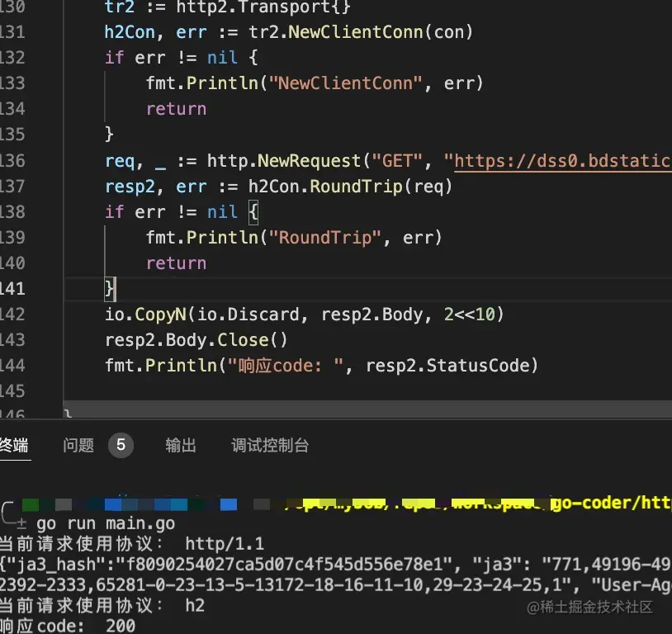Click the go run main.go command
This screenshot has height=634, width=672.
coord(106,523)
